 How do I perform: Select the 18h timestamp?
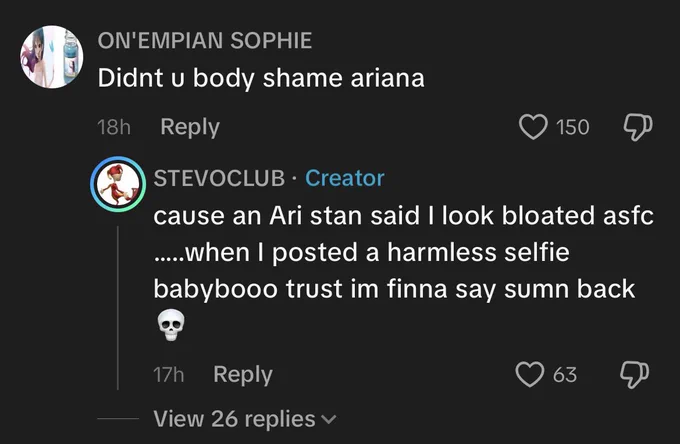pos(114,127)
